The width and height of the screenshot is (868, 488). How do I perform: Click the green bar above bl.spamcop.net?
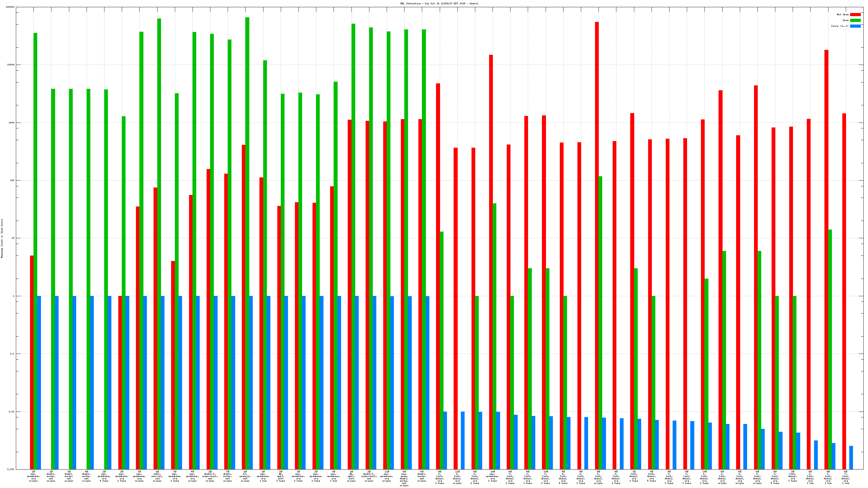(x=247, y=135)
